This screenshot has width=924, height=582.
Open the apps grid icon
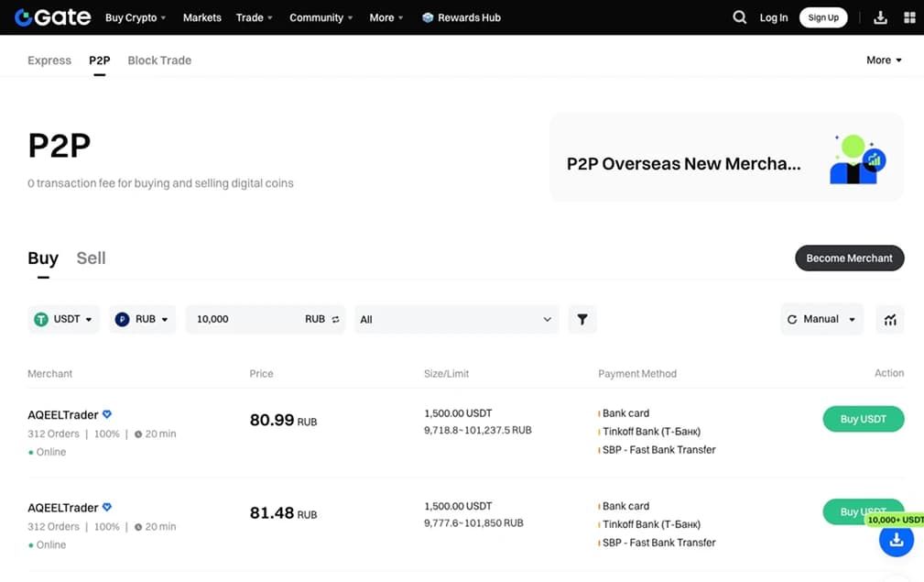click(x=909, y=17)
